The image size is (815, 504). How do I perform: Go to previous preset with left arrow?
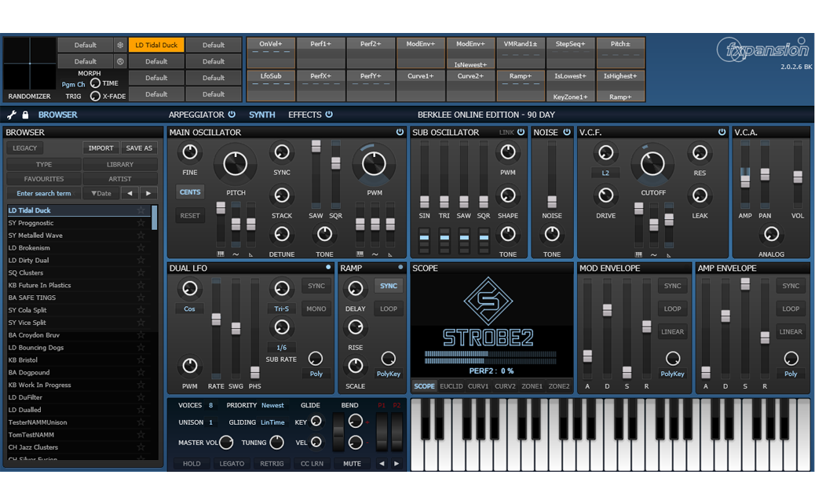[x=130, y=193]
